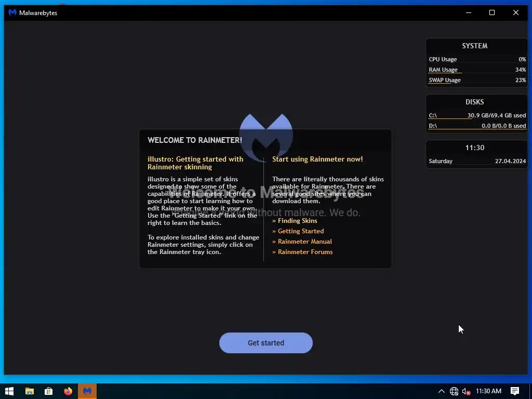Click the SWAP Usage meter bar
This screenshot has width=532, height=399.
tap(477, 83)
